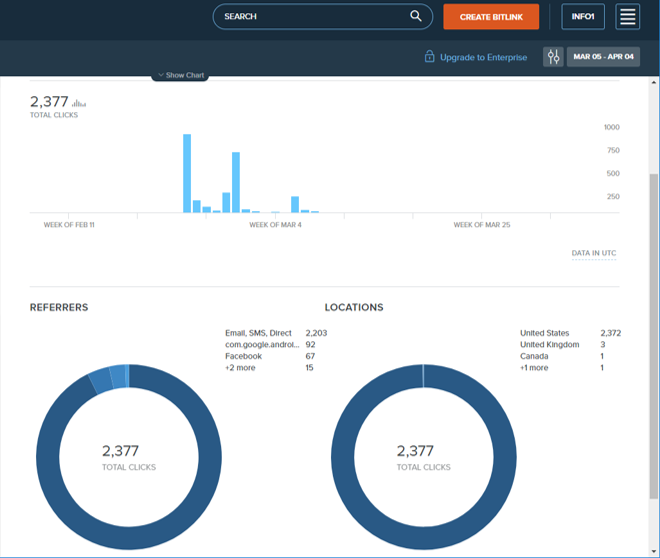660x558 pixels.
Task: Click the chevron on the Show Chart tab
Action: click(160, 75)
